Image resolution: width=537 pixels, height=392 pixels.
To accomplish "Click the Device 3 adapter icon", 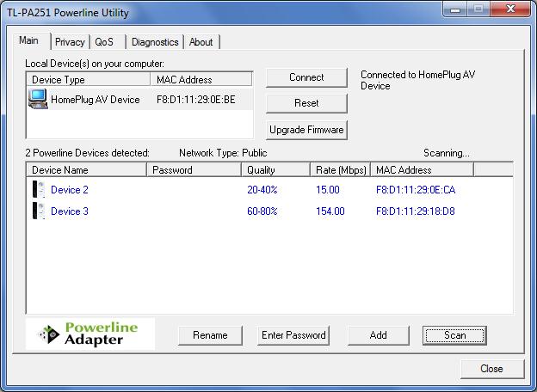I will click(39, 211).
